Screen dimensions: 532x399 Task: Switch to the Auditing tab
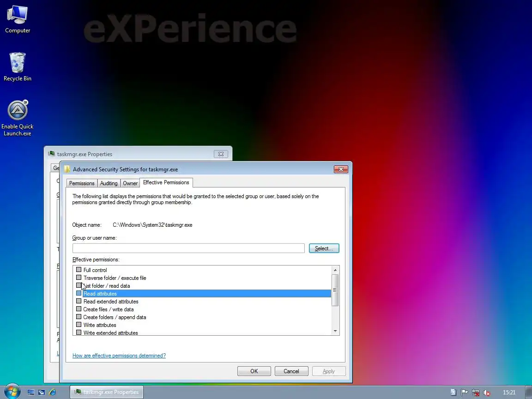pyautogui.click(x=109, y=183)
